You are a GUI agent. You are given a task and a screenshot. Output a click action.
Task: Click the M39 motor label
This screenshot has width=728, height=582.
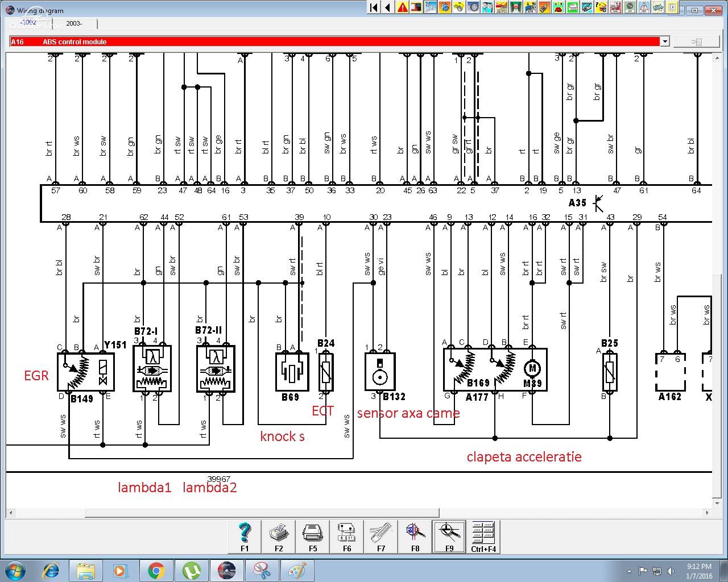coord(532,384)
